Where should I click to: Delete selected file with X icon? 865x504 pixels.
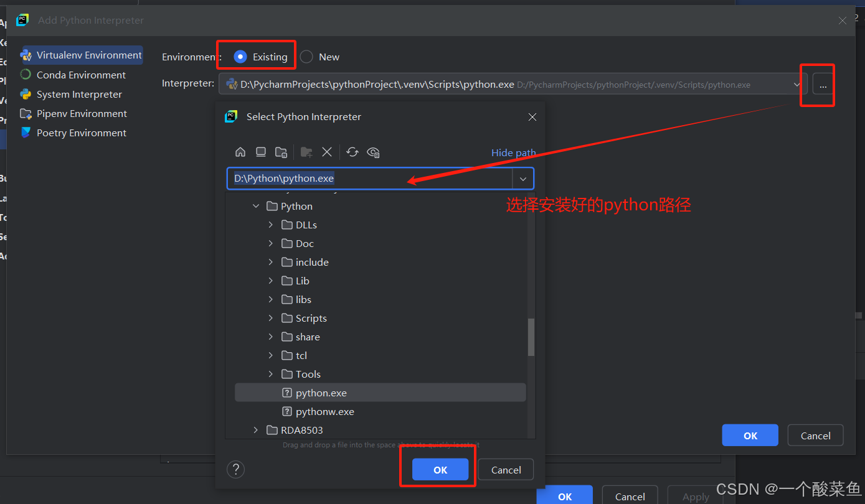(327, 152)
